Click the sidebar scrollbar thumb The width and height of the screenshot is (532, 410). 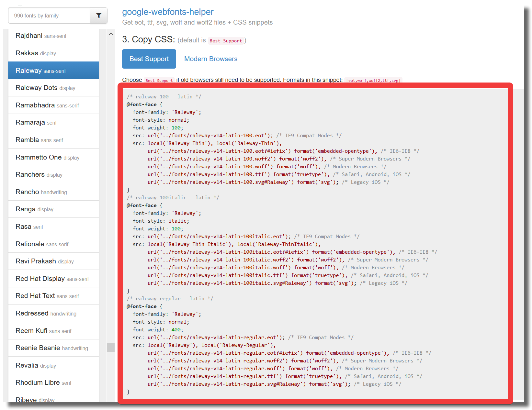(x=111, y=347)
